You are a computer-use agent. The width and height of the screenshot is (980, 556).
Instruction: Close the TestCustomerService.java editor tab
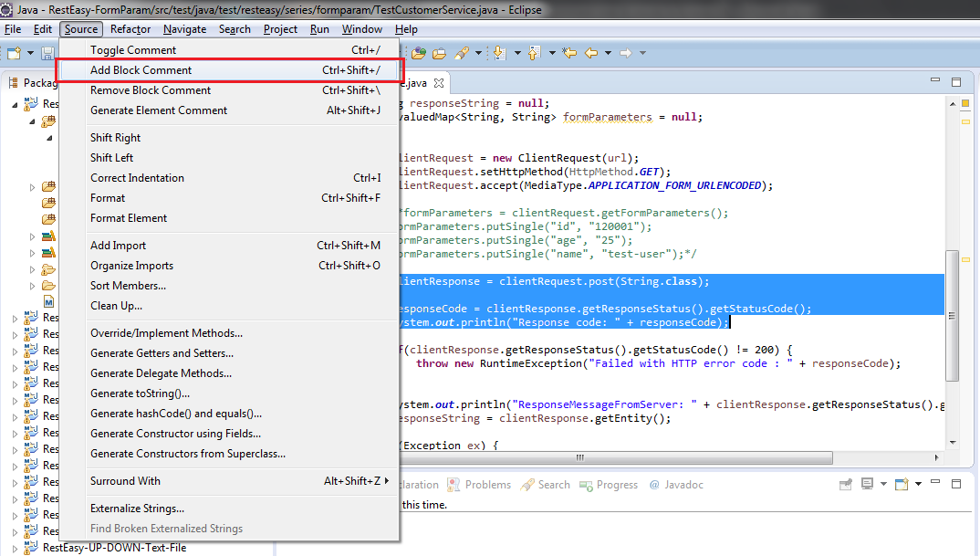(439, 82)
